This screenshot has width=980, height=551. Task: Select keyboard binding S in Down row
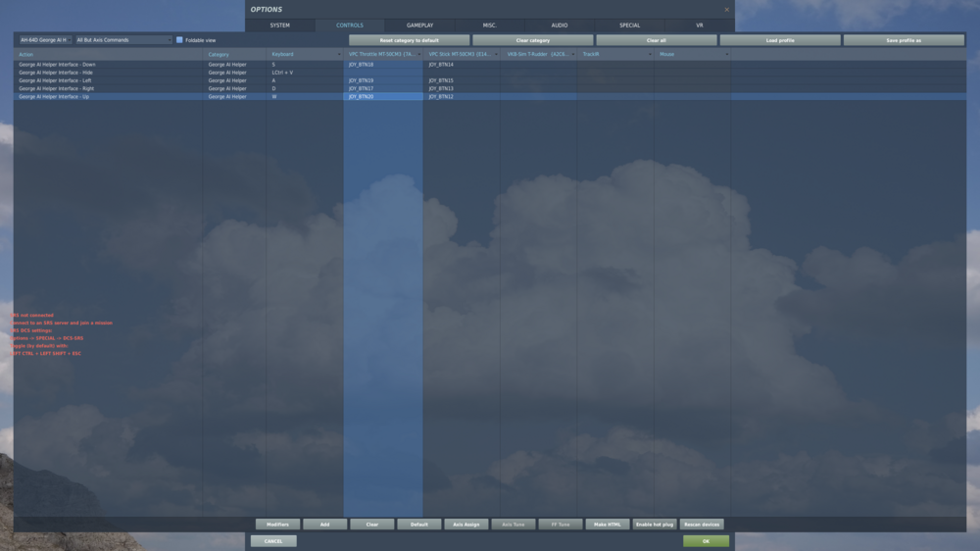coord(305,65)
